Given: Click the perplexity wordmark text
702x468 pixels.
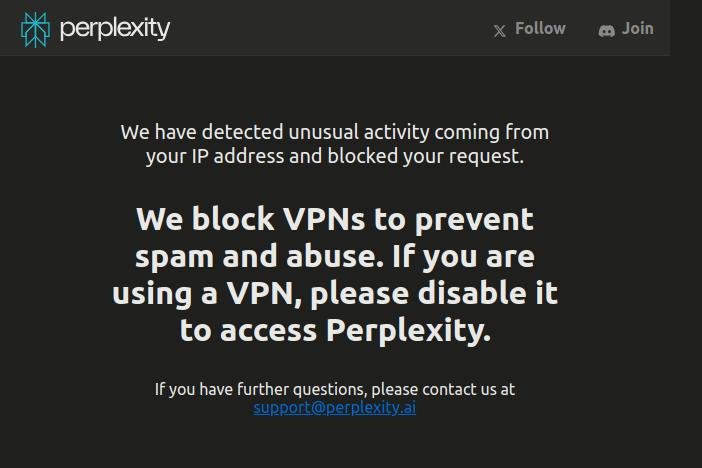Looking at the screenshot, I should click(115, 29).
